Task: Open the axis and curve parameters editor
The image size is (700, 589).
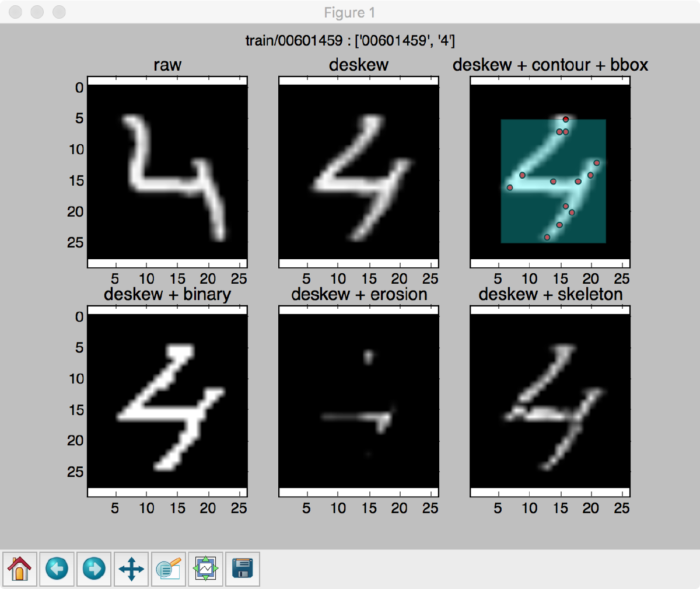Action: (168, 569)
